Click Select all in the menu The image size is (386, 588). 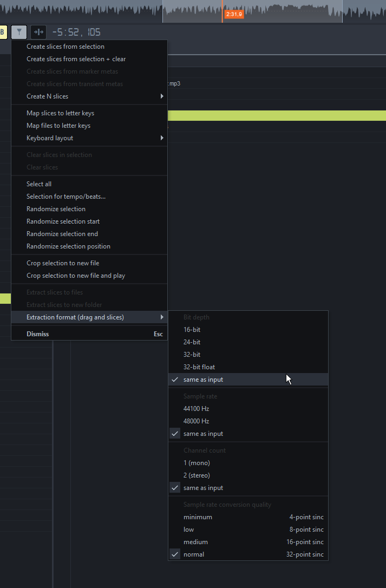pyautogui.click(x=39, y=184)
